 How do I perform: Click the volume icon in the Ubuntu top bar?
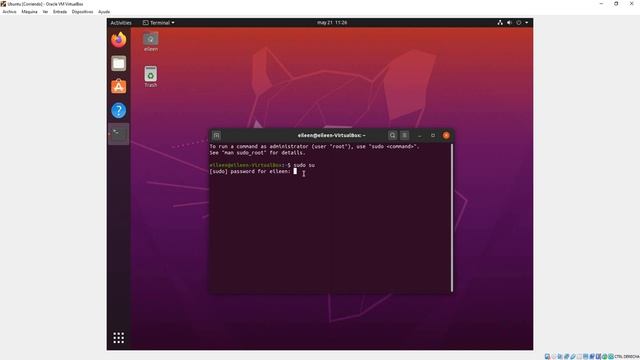[x=509, y=22]
